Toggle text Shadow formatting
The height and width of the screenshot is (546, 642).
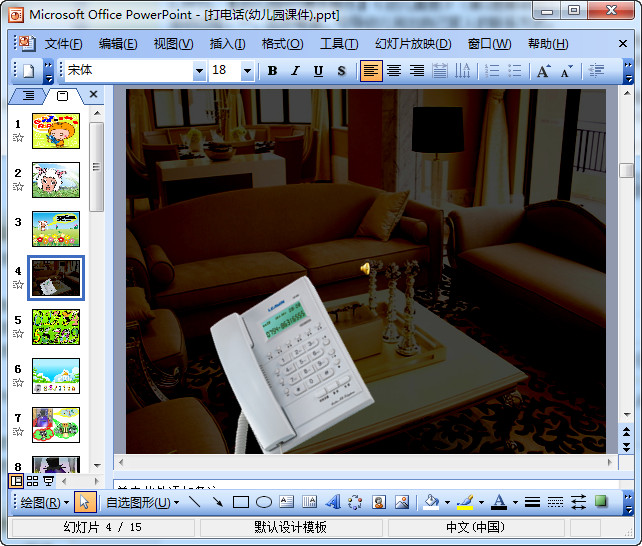341,71
